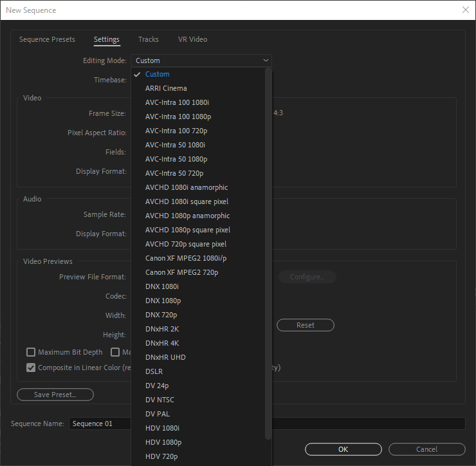The image size is (476, 466).
Task: Select Canon XF MPEG2 1080i/p
Action: [198, 258]
